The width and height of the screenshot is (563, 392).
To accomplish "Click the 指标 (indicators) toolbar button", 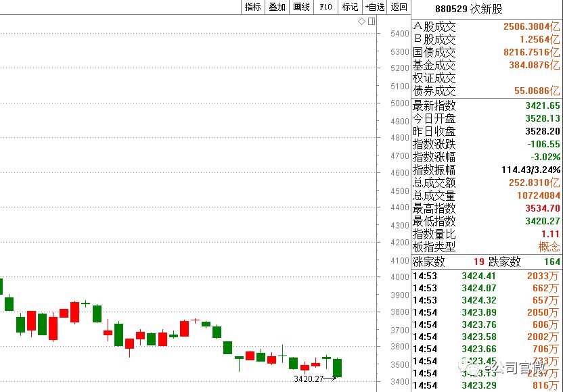I will [252, 7].
